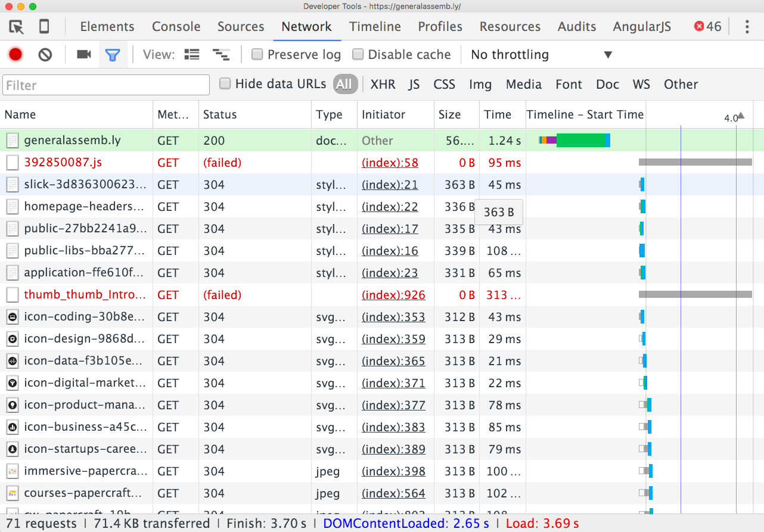Filter requests by JS
This screenshot has width=764, height=532.
[414, 85]
